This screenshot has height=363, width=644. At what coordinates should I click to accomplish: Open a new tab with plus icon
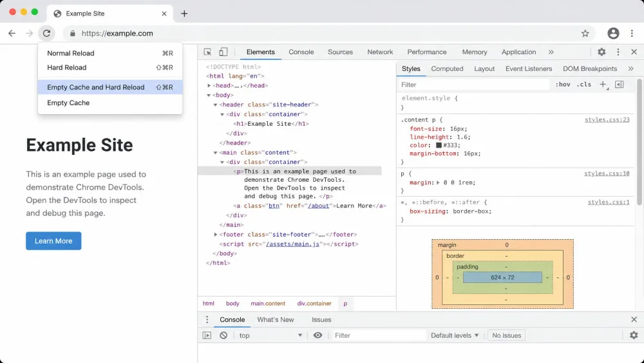pyautogui.click(x=184, y=14)
